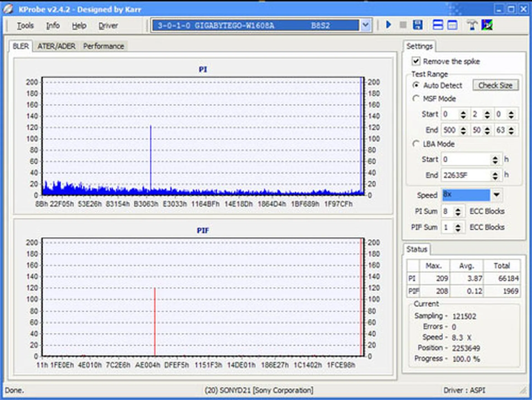532x400 pixels.
Task: Click the KProbe app icon in the title bar
Action: click(8, 9)
